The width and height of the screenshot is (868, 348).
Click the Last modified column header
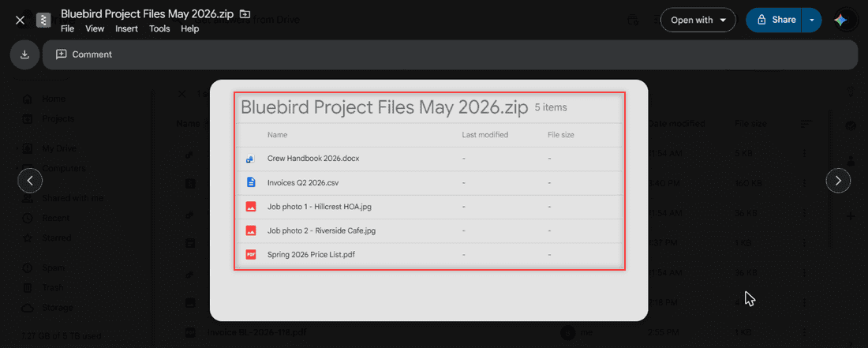(485, 135)
